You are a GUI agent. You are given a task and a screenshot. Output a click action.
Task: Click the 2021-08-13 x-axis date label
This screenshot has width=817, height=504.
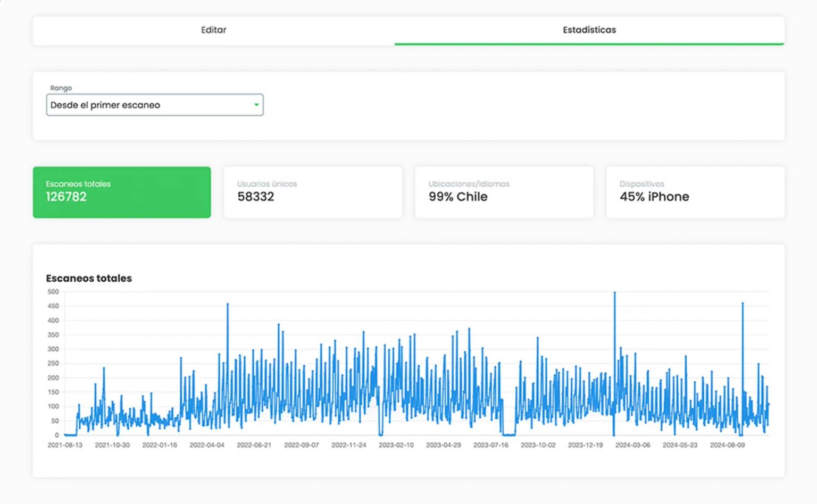tap(65, 445)
